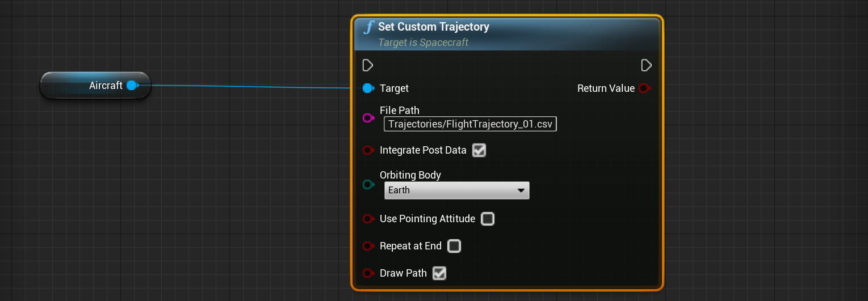Click the File Path text field
The image size is (868, 301).
tap(470, 124)
